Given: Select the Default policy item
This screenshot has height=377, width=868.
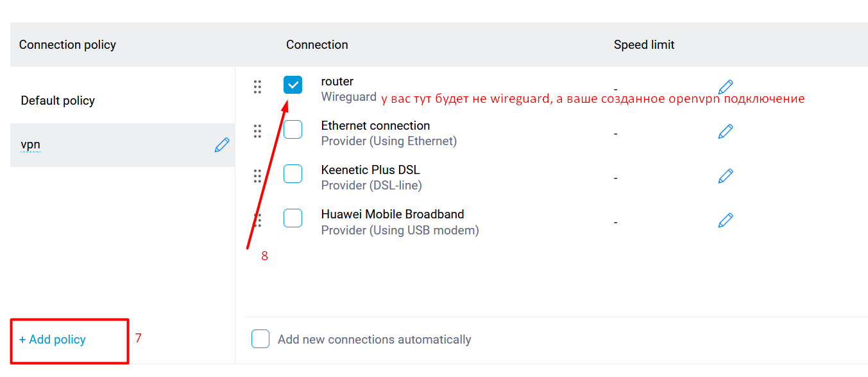Looking at the screenshot, I should [x=58, y=101].
